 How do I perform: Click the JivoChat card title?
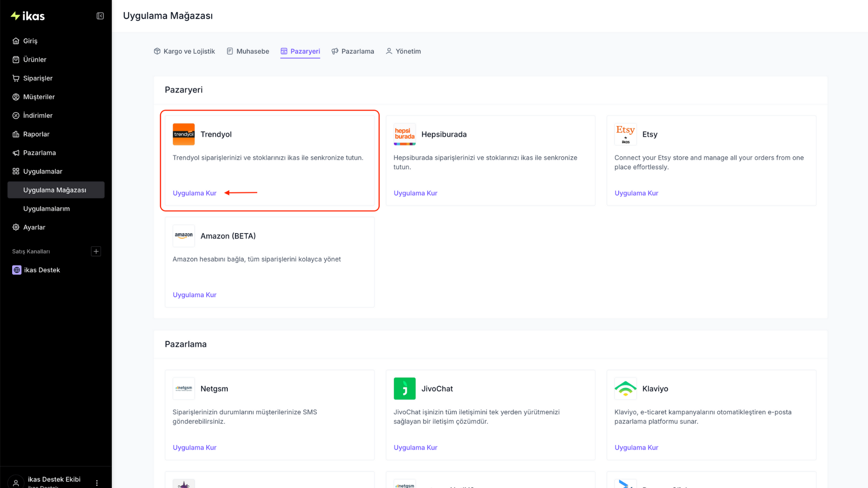click(x=437, y=389)
